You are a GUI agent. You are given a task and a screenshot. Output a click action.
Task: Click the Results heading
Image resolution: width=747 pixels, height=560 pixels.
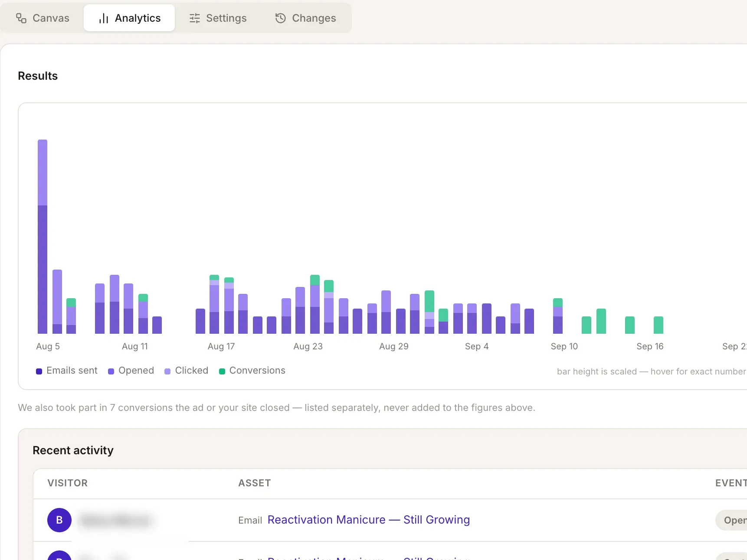pyautogui.click(x=38, y=76)
